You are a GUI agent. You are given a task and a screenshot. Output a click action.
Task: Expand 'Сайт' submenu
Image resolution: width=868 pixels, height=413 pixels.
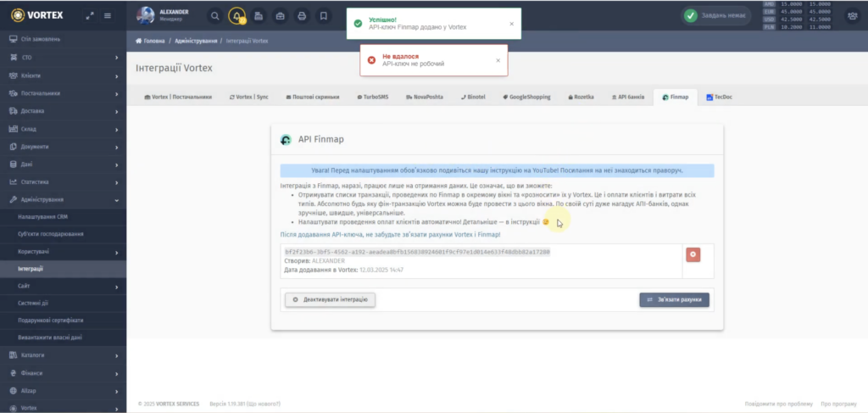coord(63,286)
